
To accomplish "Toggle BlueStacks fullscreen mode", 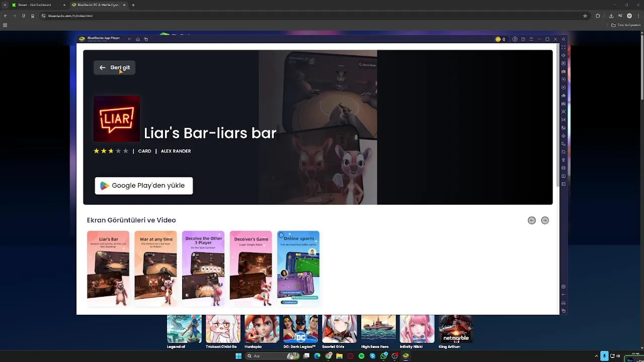I will (563, 47).
